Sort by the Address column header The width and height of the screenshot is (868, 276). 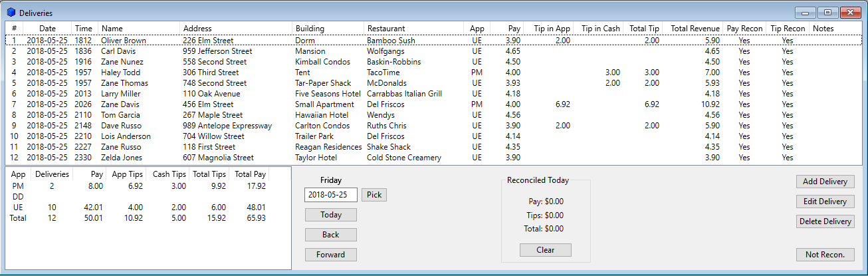(x=236, y=29)
